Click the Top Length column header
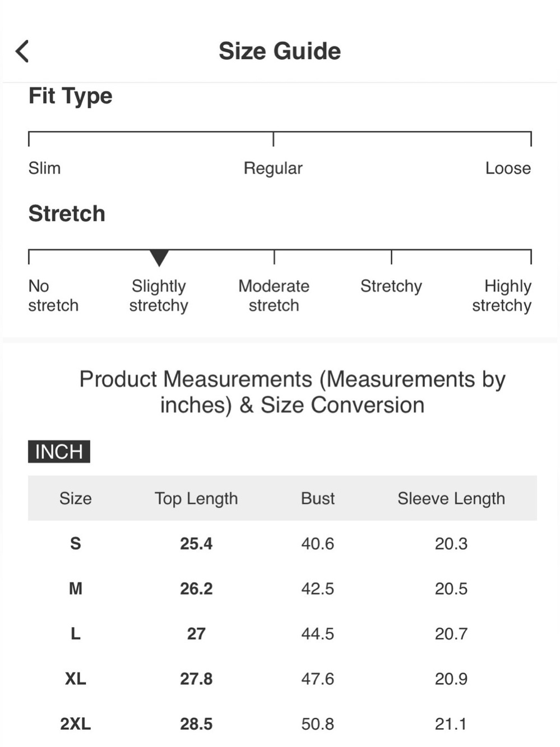This screenshot has width=560, height=747. pos(196,498)
